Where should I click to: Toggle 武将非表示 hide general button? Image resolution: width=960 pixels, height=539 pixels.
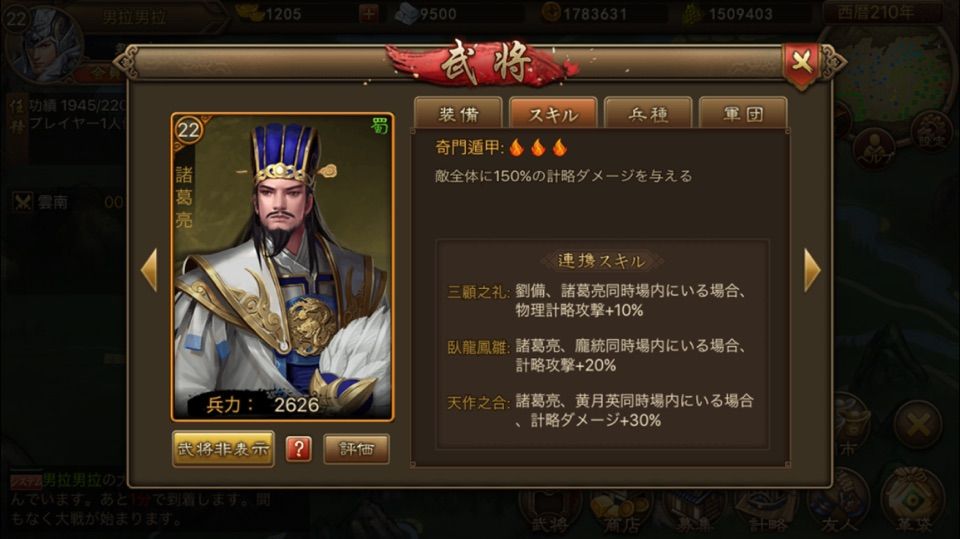(223, 449)
